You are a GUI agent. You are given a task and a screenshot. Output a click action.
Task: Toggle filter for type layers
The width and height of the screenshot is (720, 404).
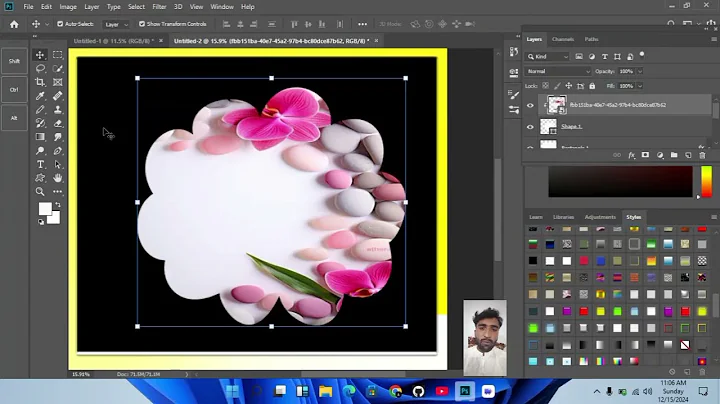coord(605,56)
